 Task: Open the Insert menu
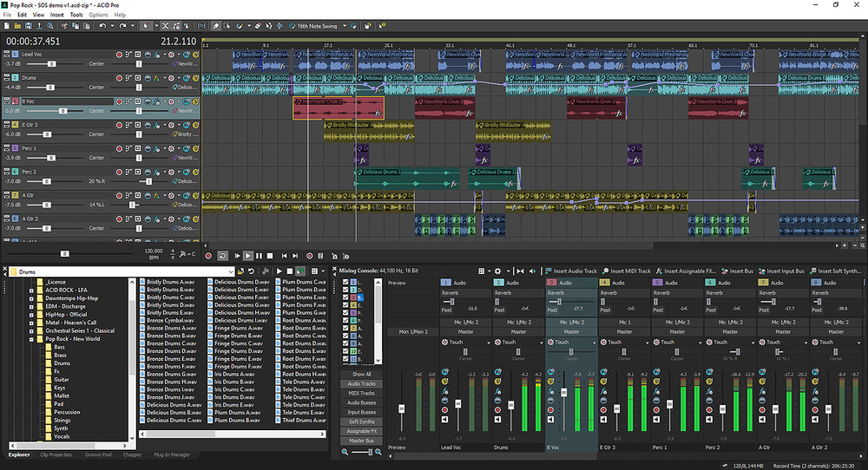(56, 15)
